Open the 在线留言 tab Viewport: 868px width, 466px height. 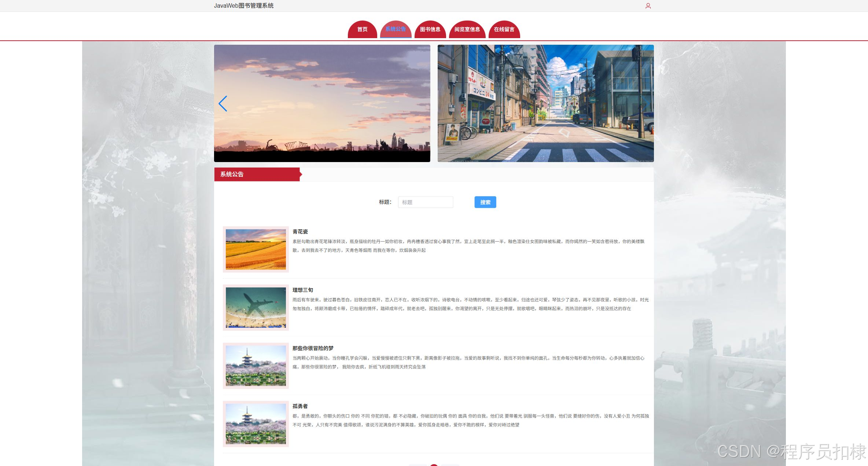504,29
